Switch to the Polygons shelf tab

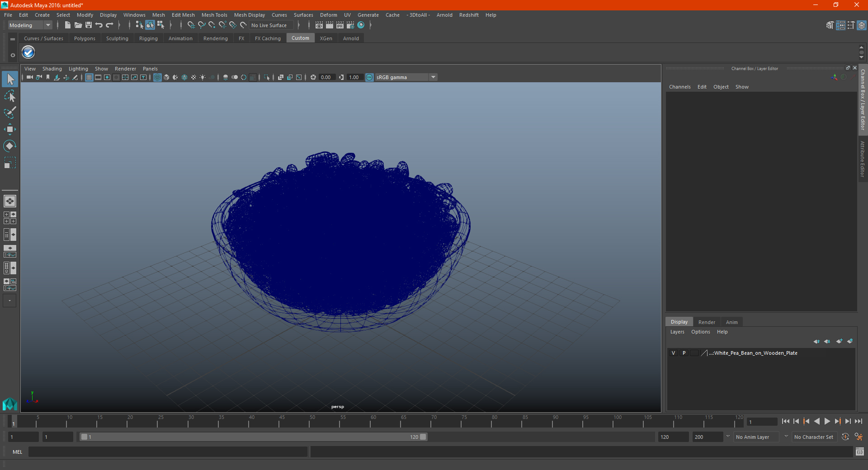85,38
